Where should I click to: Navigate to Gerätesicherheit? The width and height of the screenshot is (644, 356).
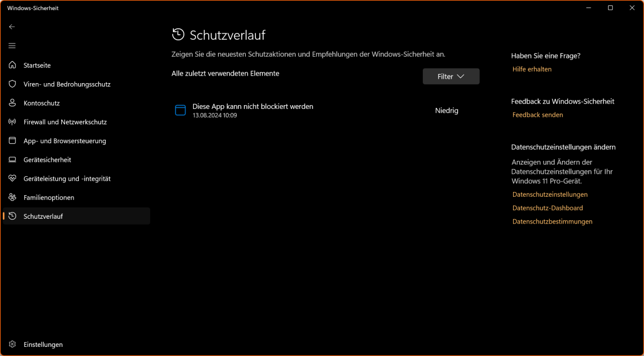click(76, 160)
